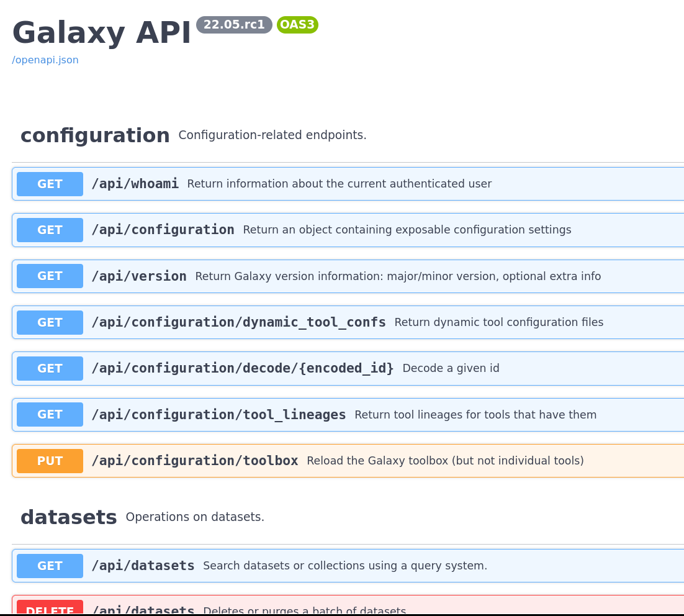Click the GET badge on /api/whoami
This screenshot has height=616, width=684.
point(50,184)
